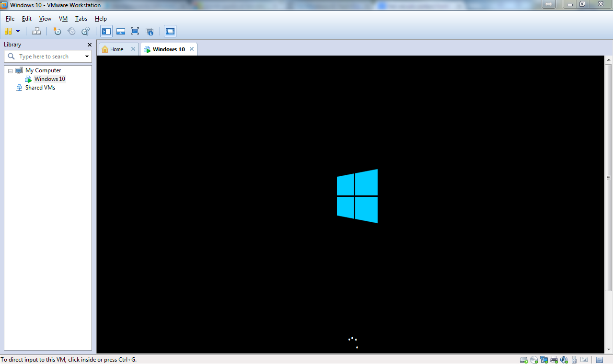This screenshot has width=613, height=364.
Task: Select Shared VMs in the library
Action: point(40,88)
